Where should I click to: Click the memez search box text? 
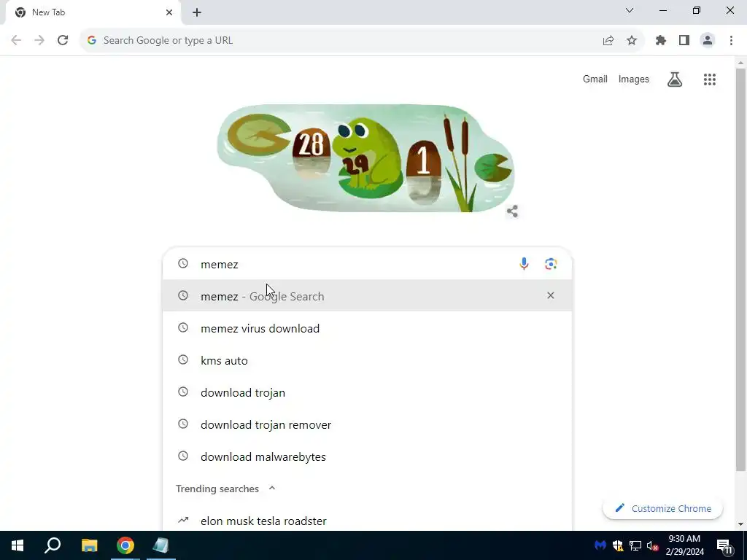219,264
